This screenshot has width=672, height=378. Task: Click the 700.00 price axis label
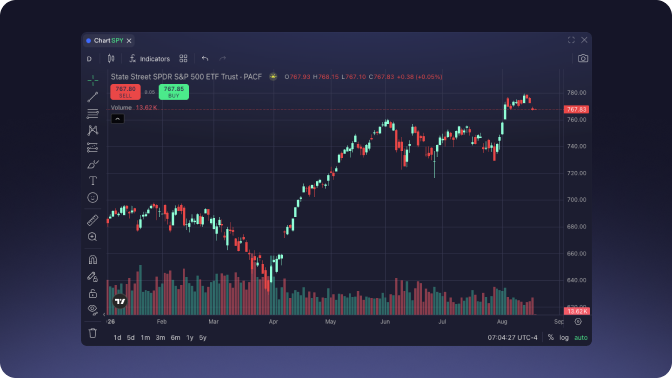576,200
